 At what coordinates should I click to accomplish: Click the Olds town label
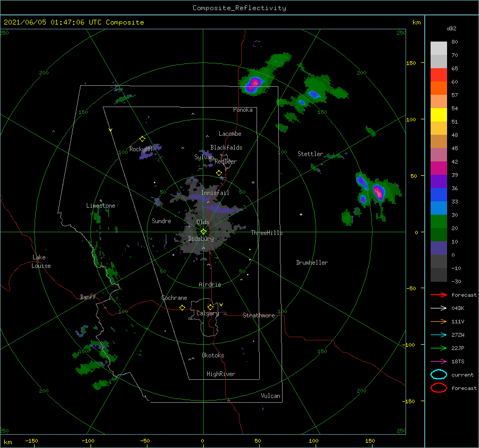coord(203,222)
